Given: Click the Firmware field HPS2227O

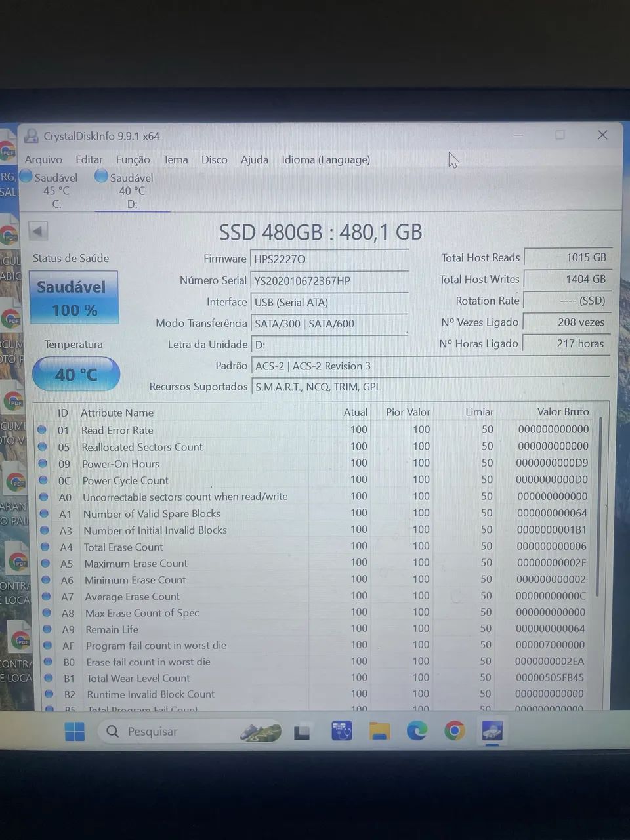Looking at the screenshot, I should [x=329, y=259].
